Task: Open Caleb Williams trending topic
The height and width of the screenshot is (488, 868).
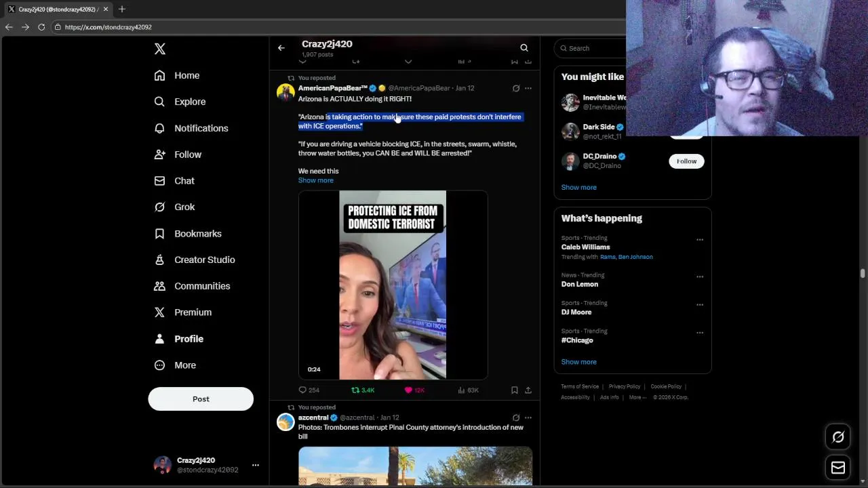Action: (x=586, y=247)
